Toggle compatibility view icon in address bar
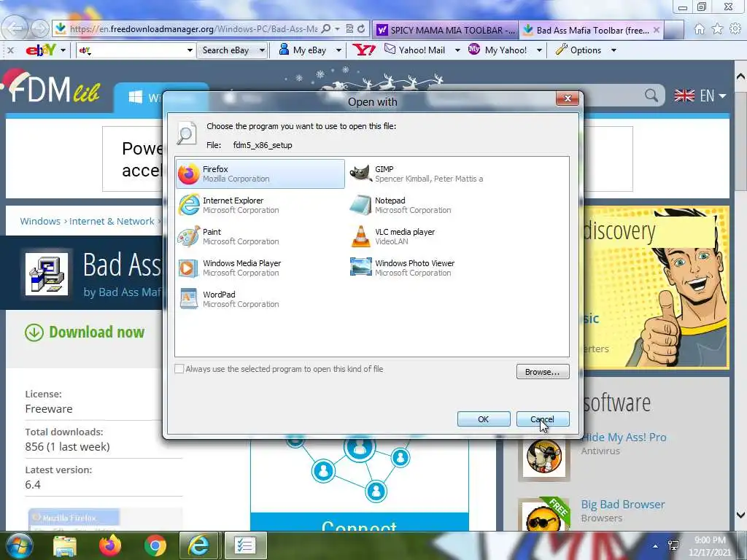 coord(349,29)
